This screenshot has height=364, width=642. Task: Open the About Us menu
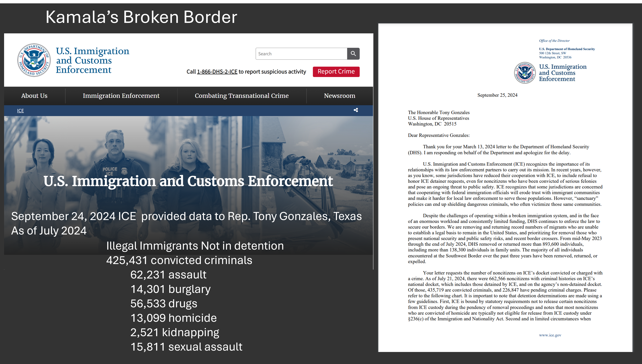pyautogui.click(x=34, y=96)
